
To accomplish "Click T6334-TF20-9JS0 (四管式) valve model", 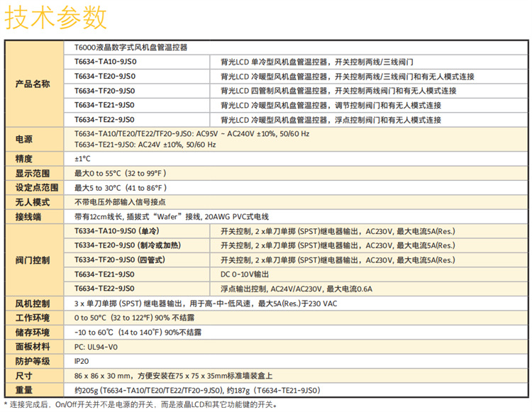I will point(120,260).
